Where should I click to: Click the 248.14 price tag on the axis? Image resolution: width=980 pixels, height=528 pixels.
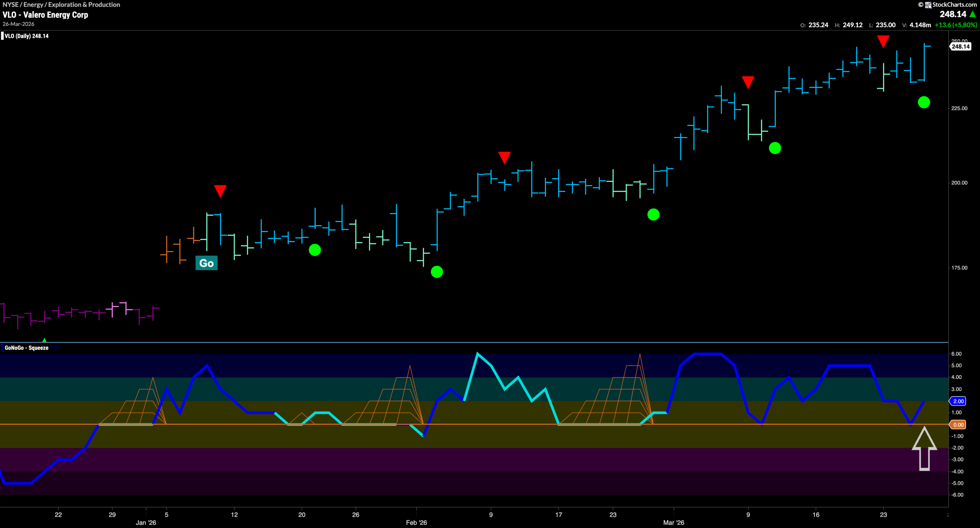pos(960,47)
